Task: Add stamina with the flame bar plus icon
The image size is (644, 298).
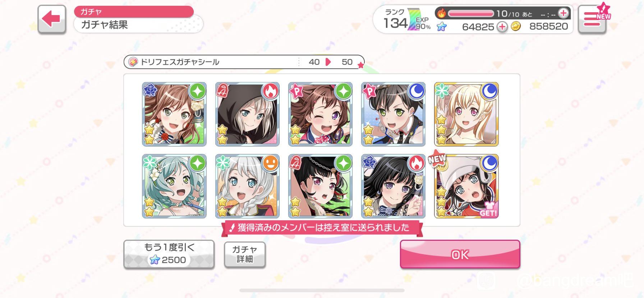Action: tap(563, 13)
